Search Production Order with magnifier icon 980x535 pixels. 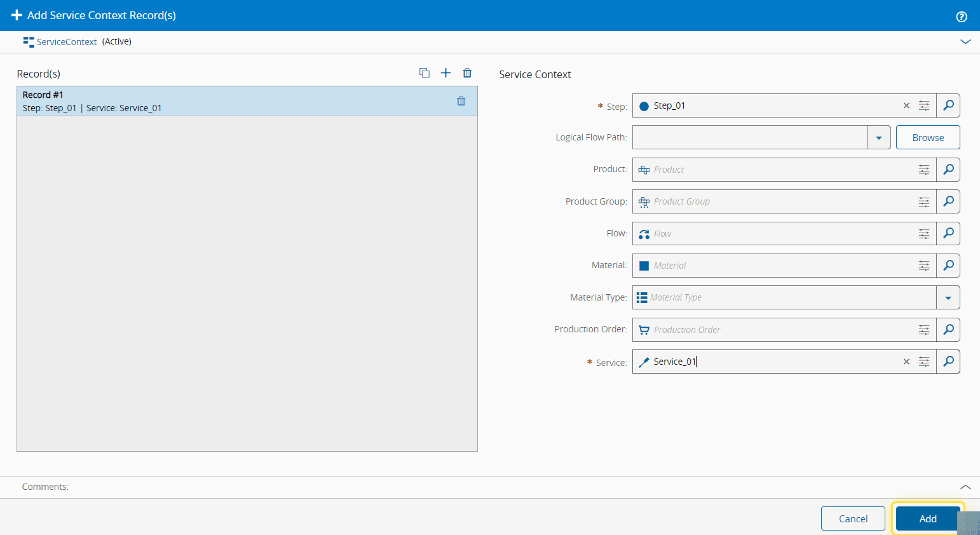pos(948,330)
